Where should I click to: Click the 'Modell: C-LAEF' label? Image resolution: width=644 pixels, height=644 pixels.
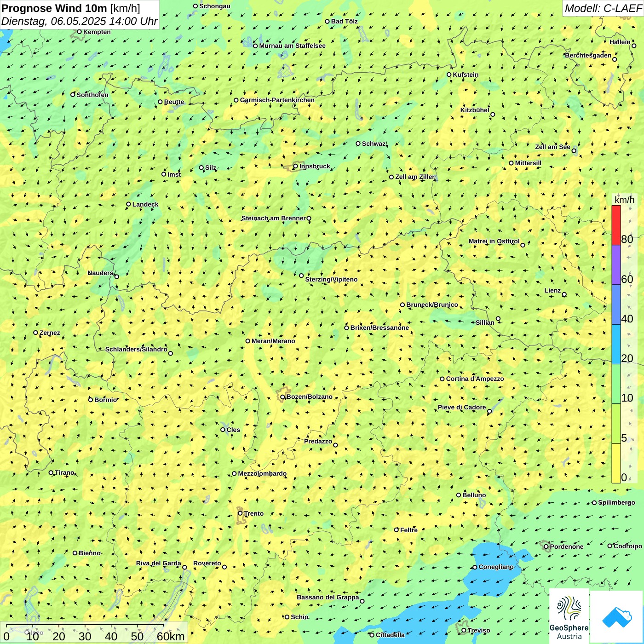(x=603, y=8)
